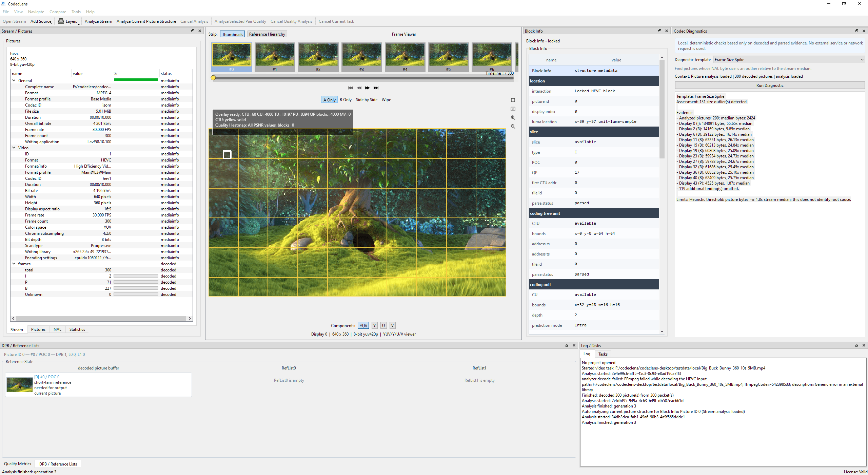868x475 pixels.
Task: Switch to the NAL tab
Action: click(58, 329)
